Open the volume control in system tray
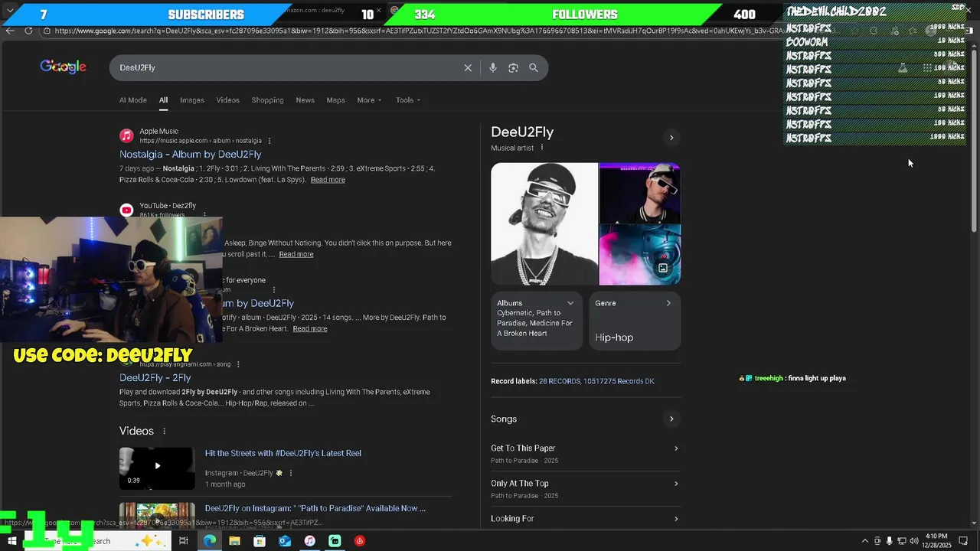 point(913,541)
